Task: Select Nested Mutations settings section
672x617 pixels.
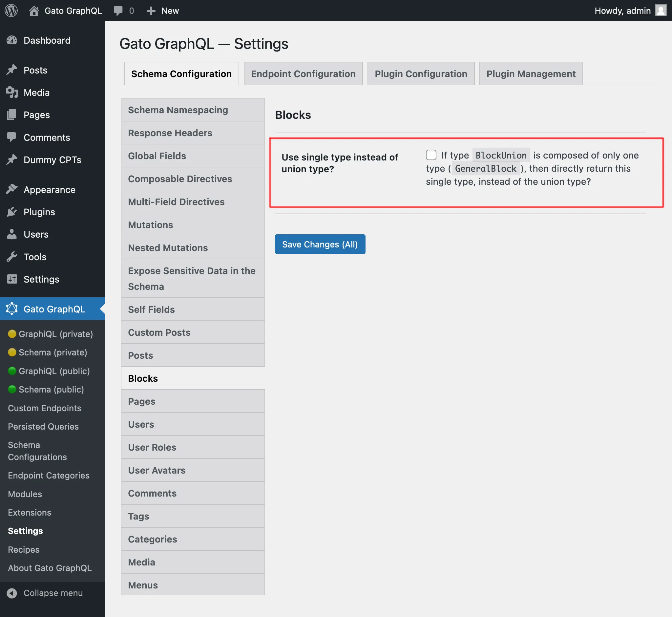Action: (193, 248)
